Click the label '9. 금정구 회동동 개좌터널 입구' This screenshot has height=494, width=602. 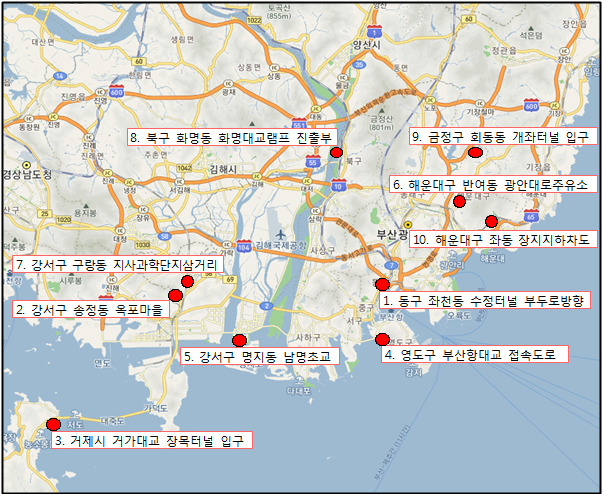503,137
